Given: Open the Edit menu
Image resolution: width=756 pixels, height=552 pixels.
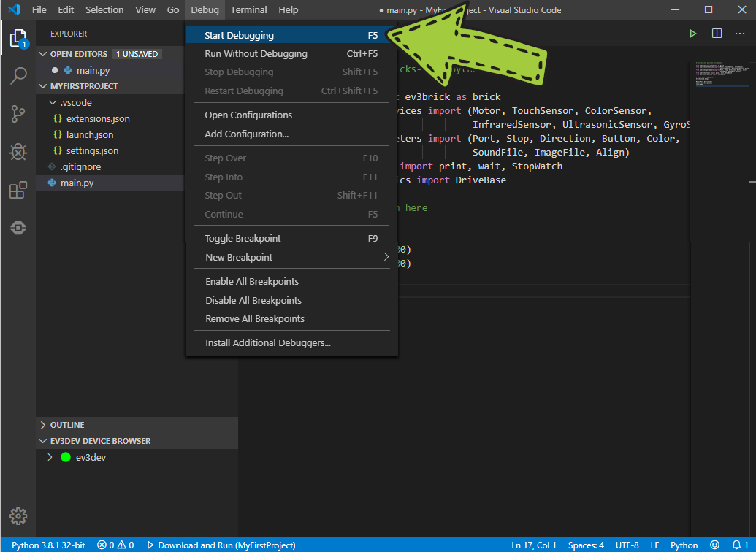Looking at the screenshot, I should 66,9.
